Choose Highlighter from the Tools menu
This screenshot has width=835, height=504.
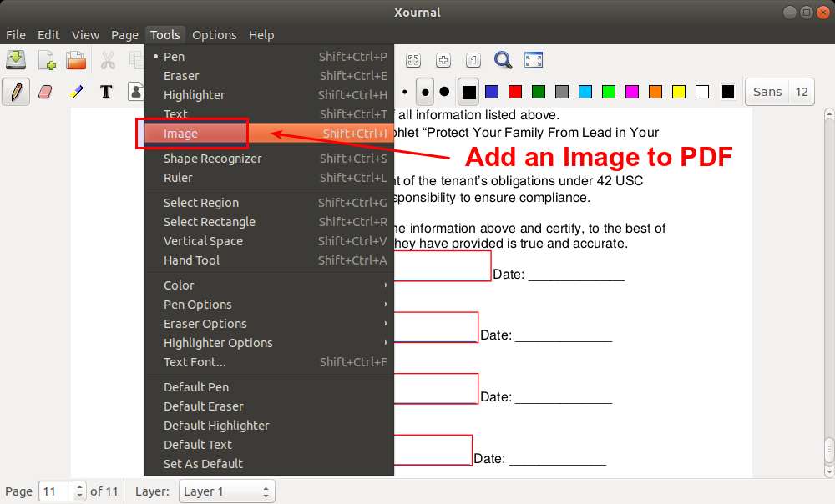(269, 95)
